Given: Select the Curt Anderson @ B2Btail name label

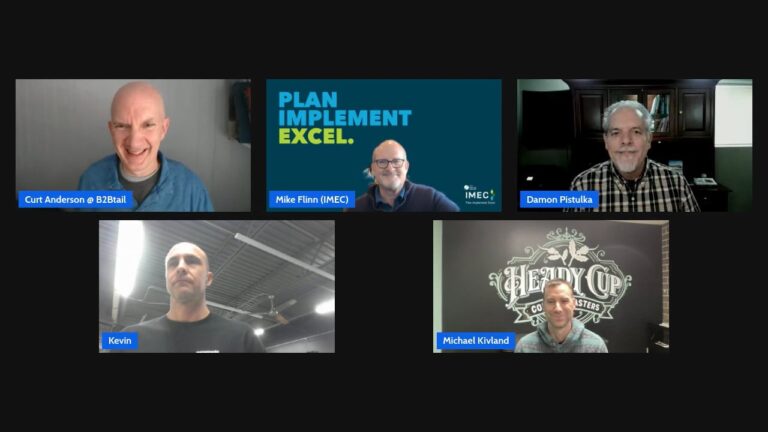Looking at the screenshot, I should pos(75,199).
